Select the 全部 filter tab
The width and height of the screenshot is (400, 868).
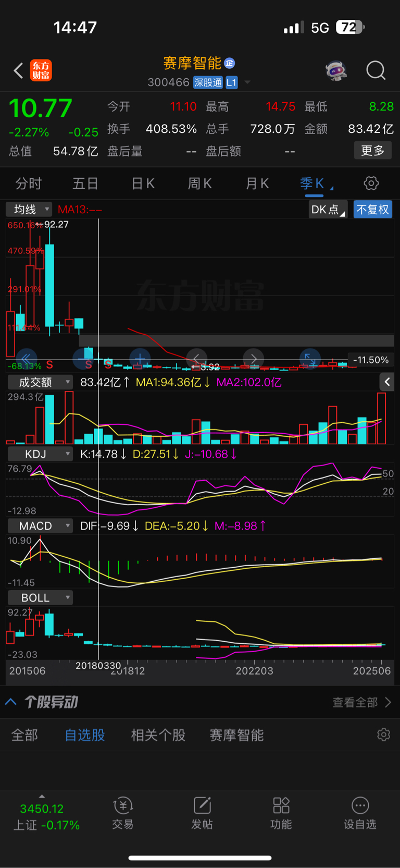tap(24, 735)
